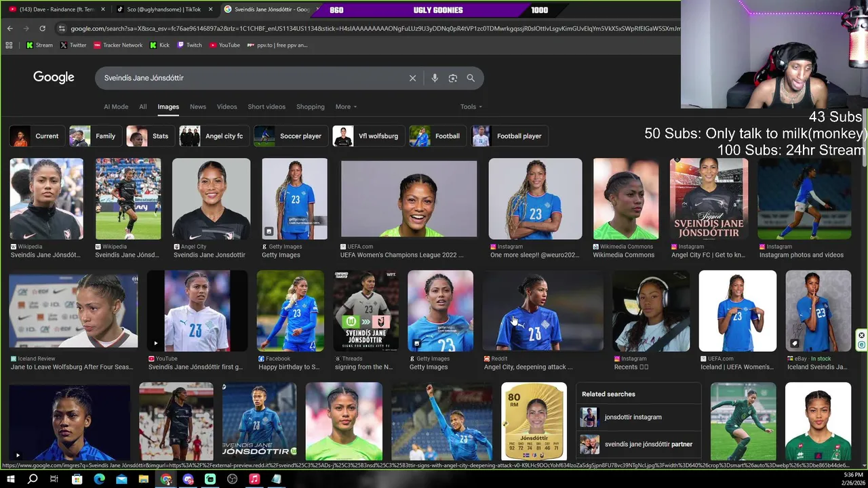Viewport: 868px width, 488px height.
Task: Open File Explorer from taskbar
Action: 144,479
